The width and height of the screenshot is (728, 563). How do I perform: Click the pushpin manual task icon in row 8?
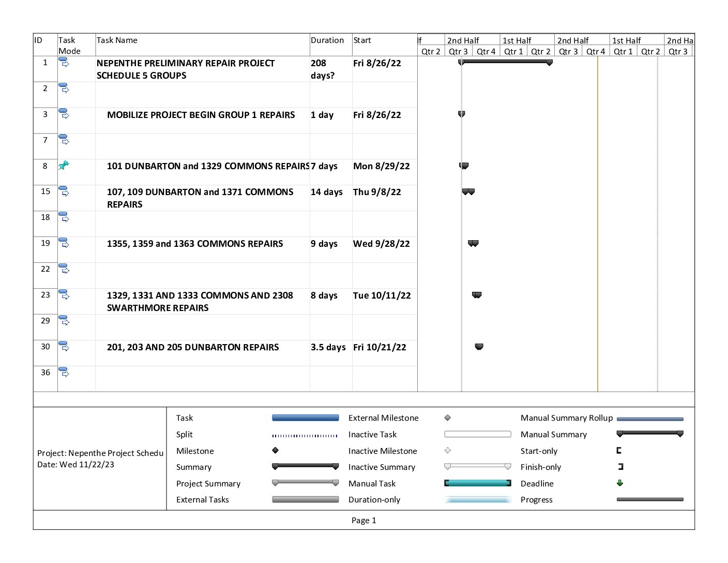64,166
